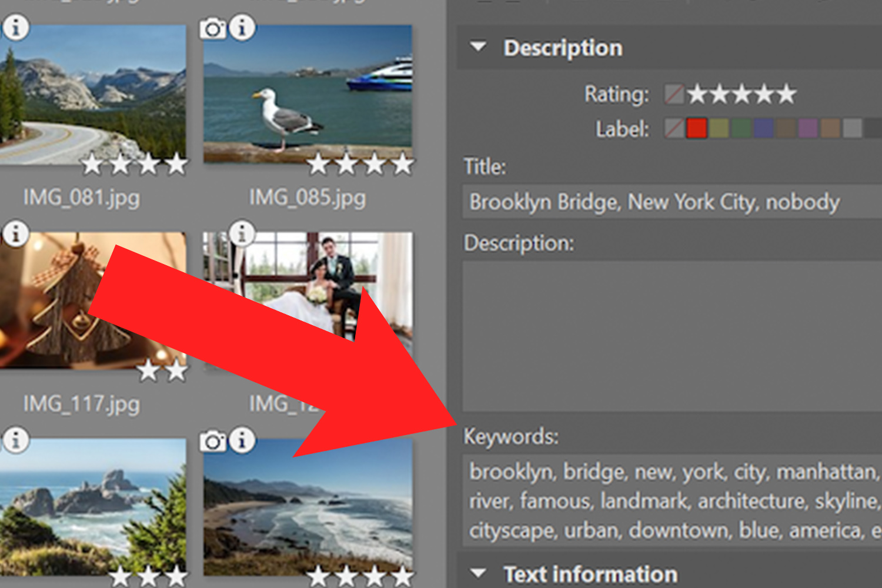Collapse the Description section

pos(479,47)
